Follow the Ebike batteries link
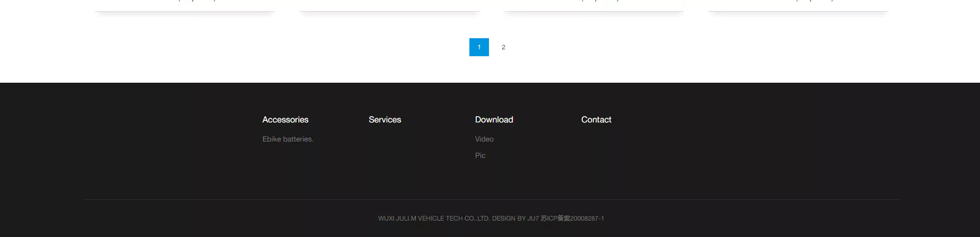The width and height of the screenshot is (980, 237). [x=288, y=139]
